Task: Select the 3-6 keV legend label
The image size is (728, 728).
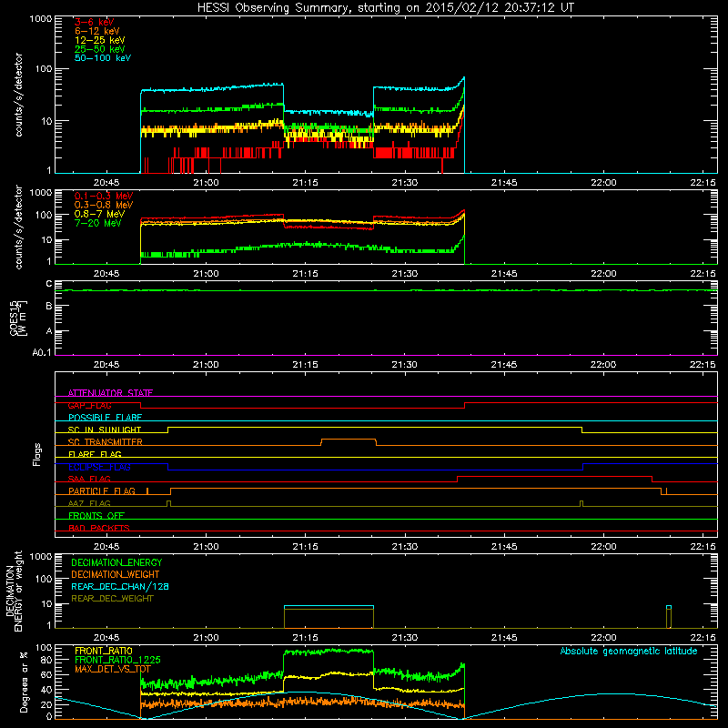Action: pyautogui.click(x=95, y=22)
